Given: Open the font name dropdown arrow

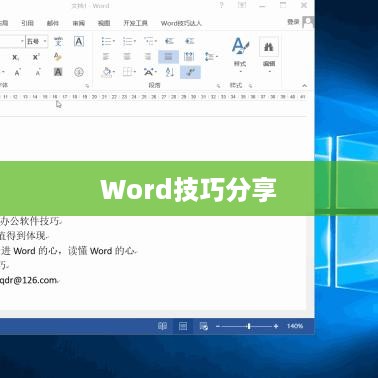Looking at the screenshot, I should pyautogui.click(x=22, y=41).
